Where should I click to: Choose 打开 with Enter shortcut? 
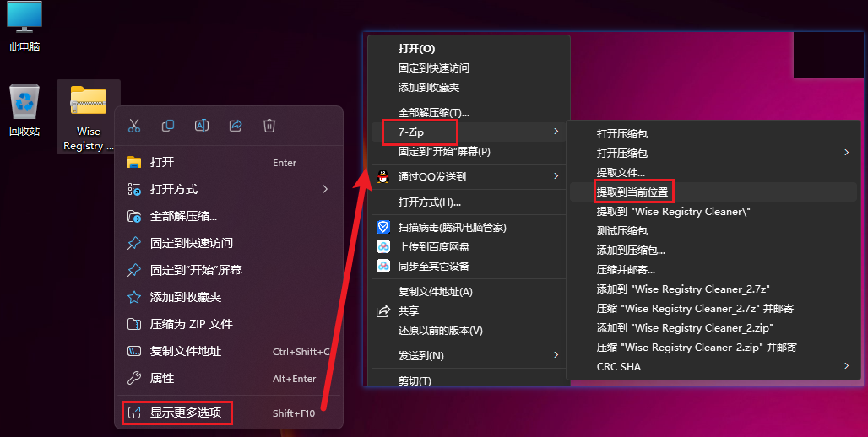click(x=229, y=162)
